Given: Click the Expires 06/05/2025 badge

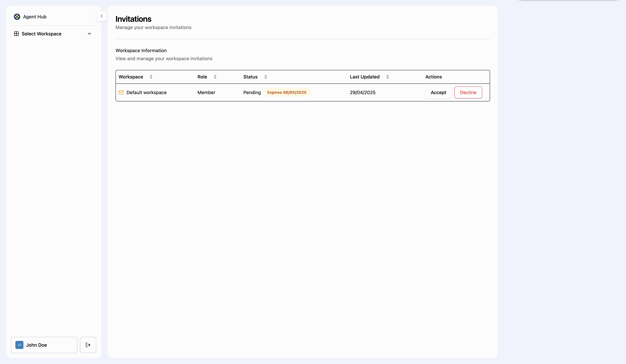Looking at the screenshot, I should pos(287,92).
